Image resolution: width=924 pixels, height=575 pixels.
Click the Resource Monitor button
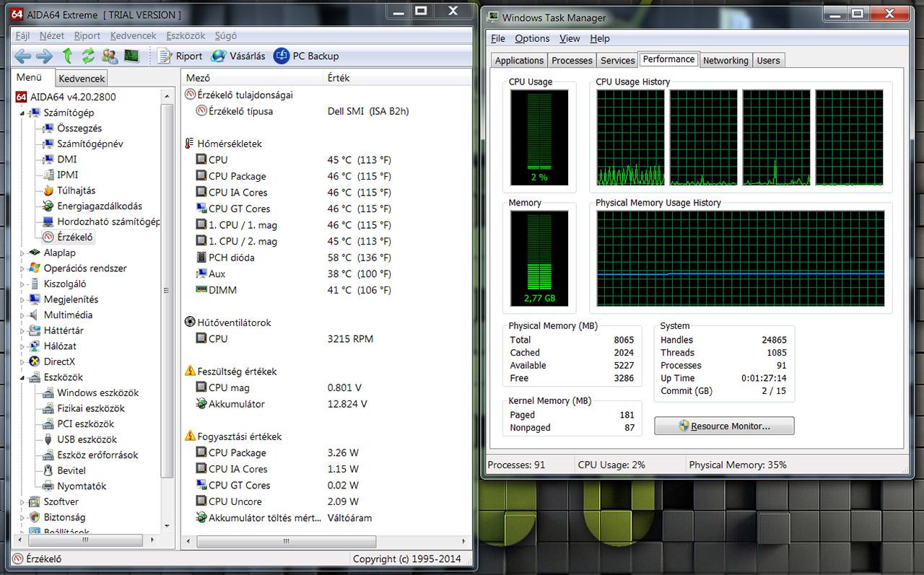[724, 426]
